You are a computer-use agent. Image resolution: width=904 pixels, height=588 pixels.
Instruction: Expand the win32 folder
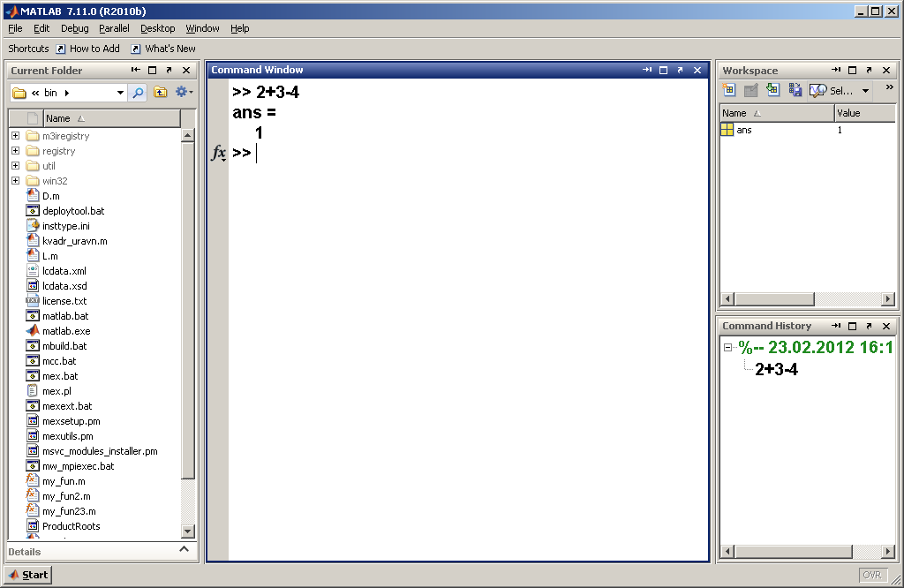pos(16,180)
